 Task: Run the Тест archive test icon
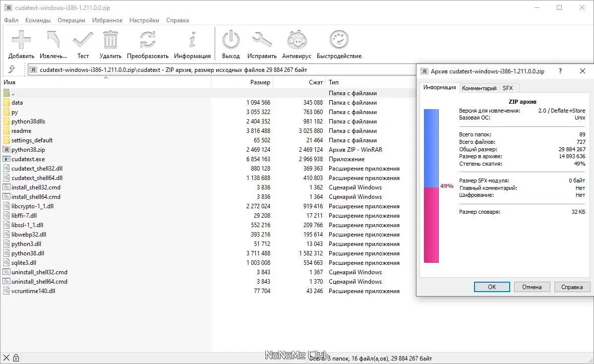coord(83,40)
